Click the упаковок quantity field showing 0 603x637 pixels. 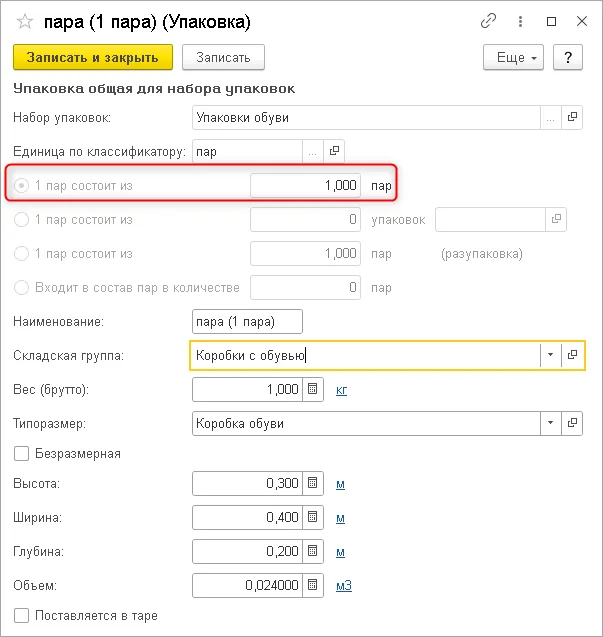(306, 219)
